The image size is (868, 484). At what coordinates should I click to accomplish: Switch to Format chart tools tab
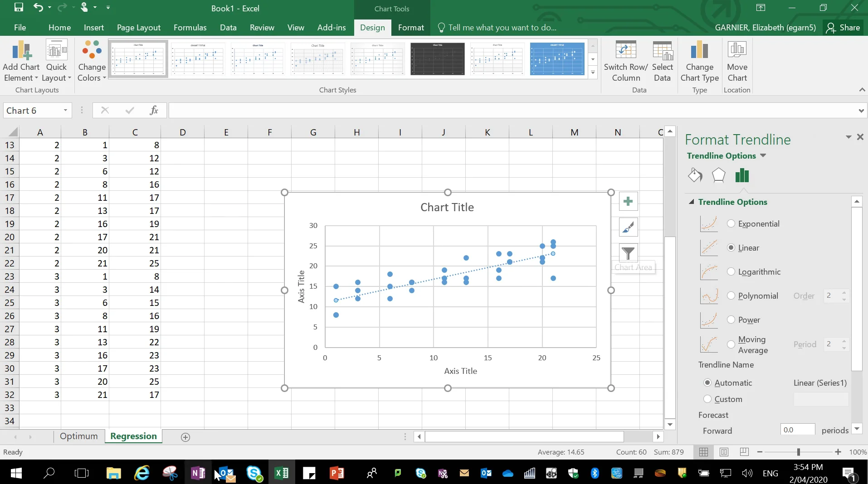pyautogui.click(x=411, y=27)
